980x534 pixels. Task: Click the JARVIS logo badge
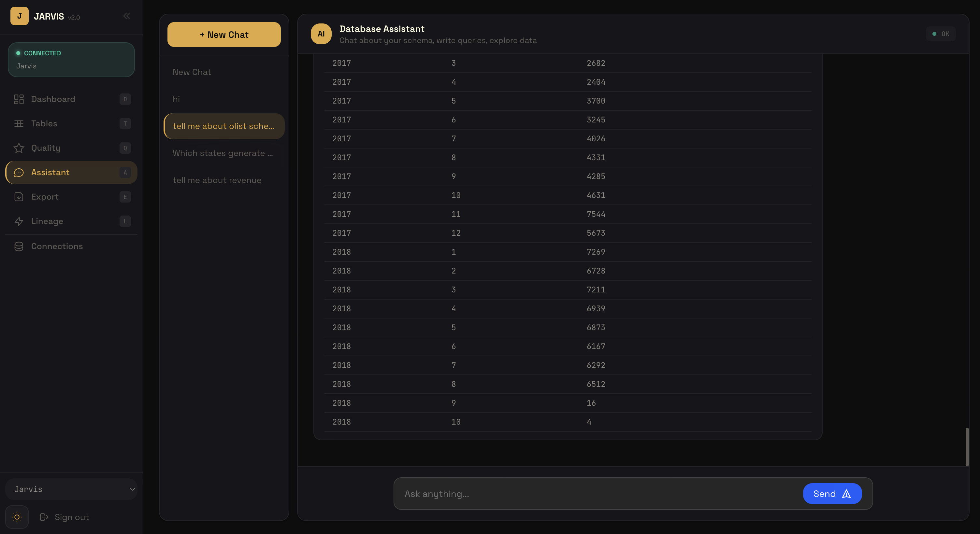click(20, 16)
